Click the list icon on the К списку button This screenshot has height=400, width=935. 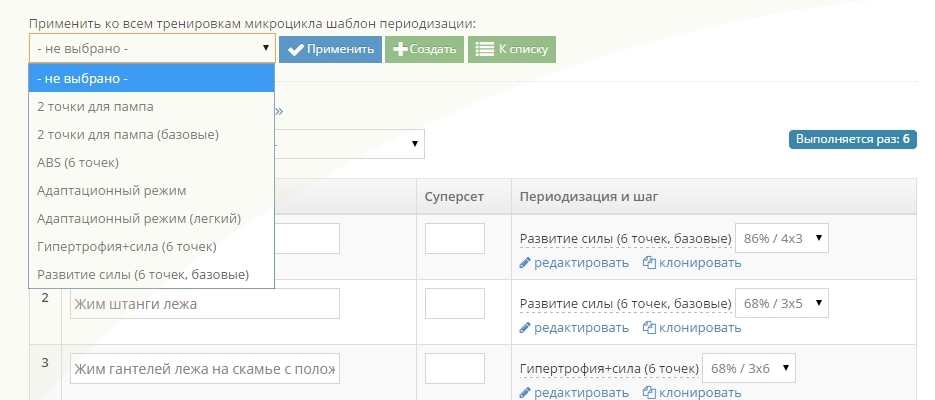(485, 49)
